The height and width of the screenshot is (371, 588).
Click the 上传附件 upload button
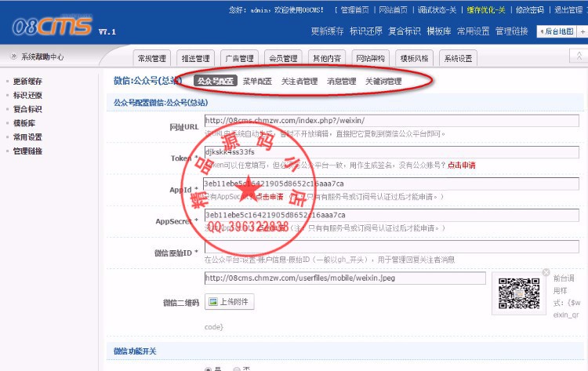(230, 302)
